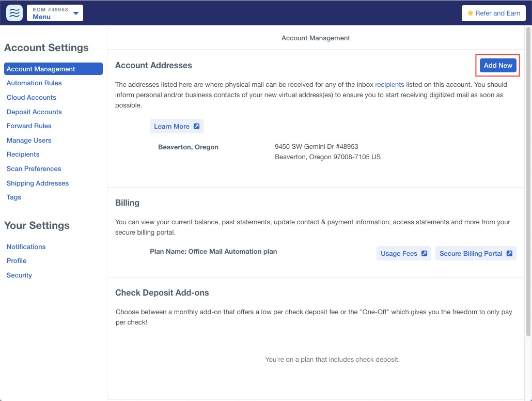Open the ECM #48953 Menu dropdown

point(55,13)
